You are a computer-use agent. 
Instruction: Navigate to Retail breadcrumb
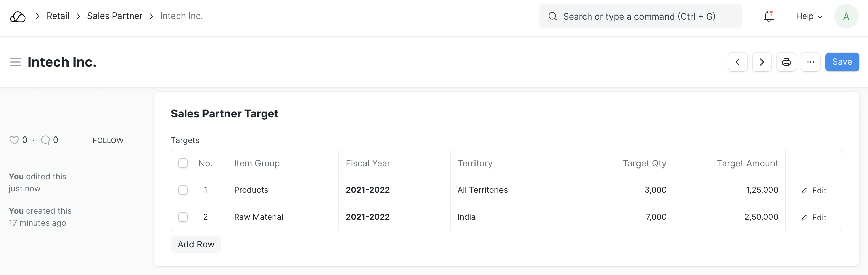(58, 16)
